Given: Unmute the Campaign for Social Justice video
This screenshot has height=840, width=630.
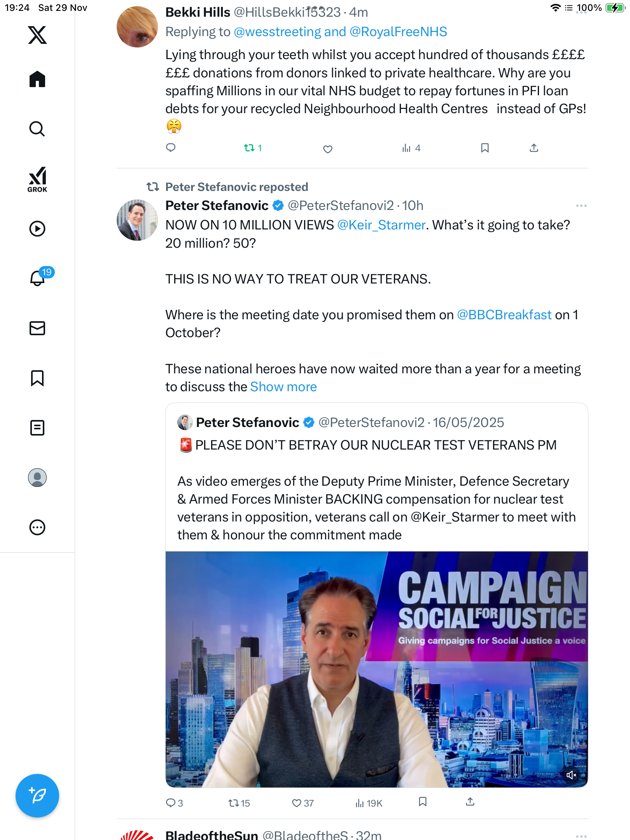Looking at the screenshot, I should 571,775.
